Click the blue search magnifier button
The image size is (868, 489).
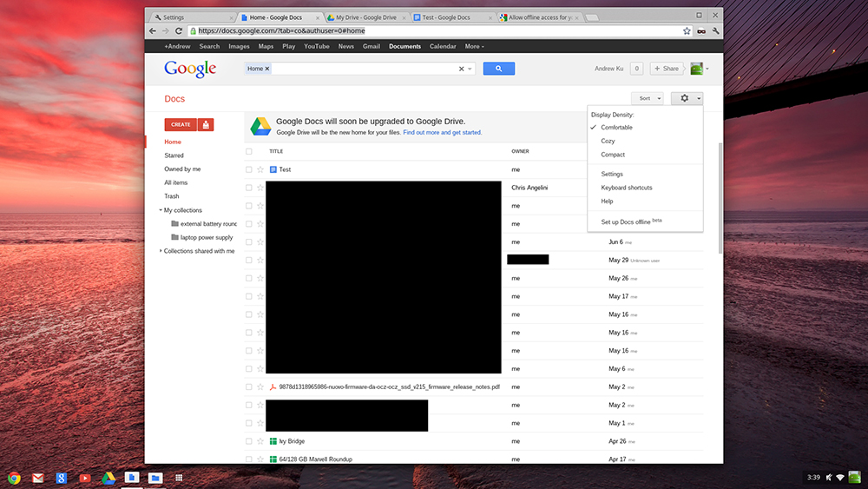coord(499,69)
